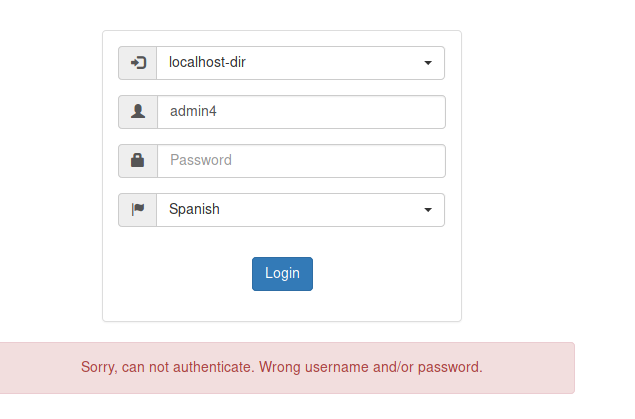Click empty space left of the Login button

pyautogui.click(x=180, y=274)
